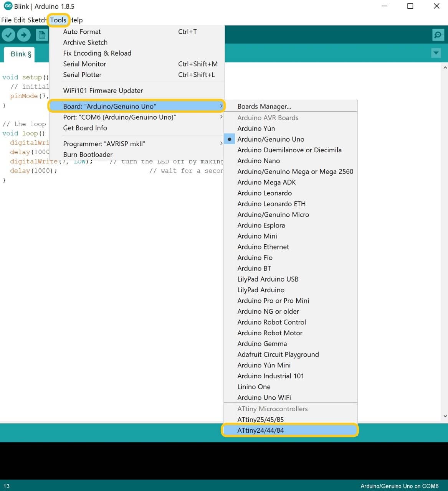Screen dimensions: 448x491
Task: Select Arduino Leonardo board
Action: point(290,193)
